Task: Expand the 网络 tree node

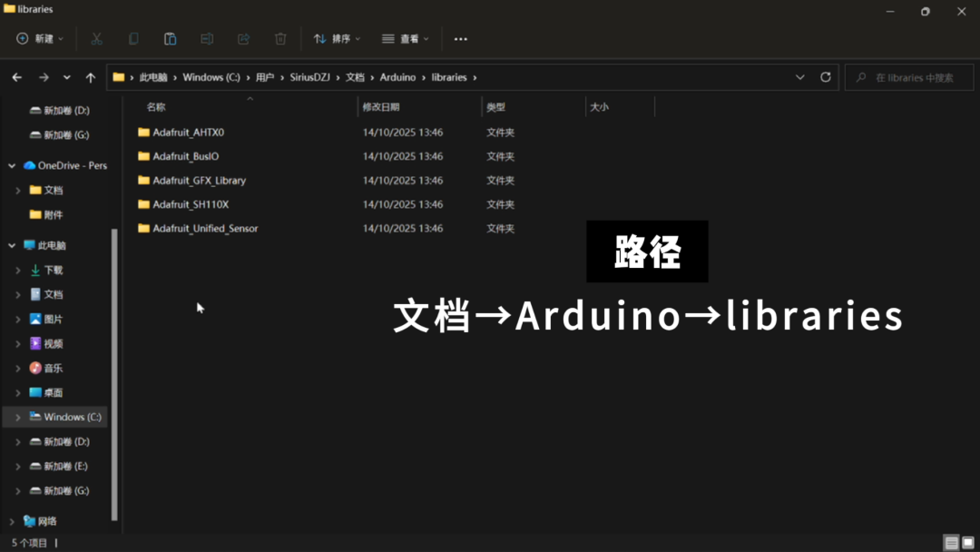Action: (x=12, y=521)
